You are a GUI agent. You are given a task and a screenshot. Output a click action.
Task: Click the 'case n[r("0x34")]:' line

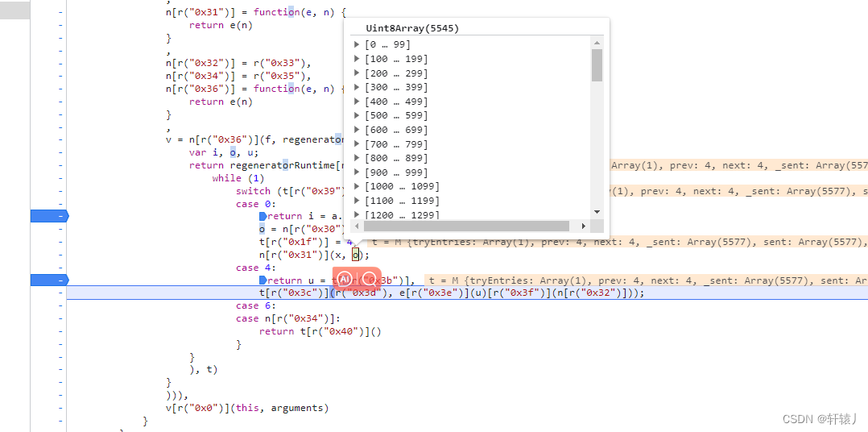pos(288,318)
